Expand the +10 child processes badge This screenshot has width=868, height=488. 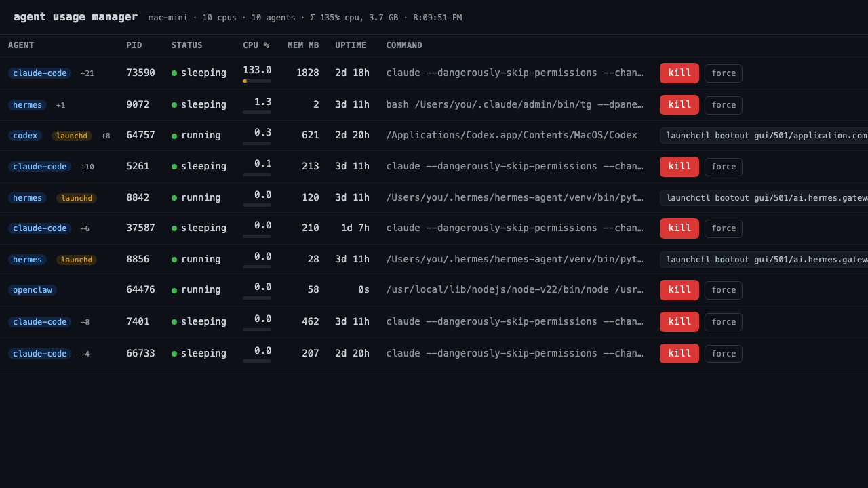(x=87, y=167)
